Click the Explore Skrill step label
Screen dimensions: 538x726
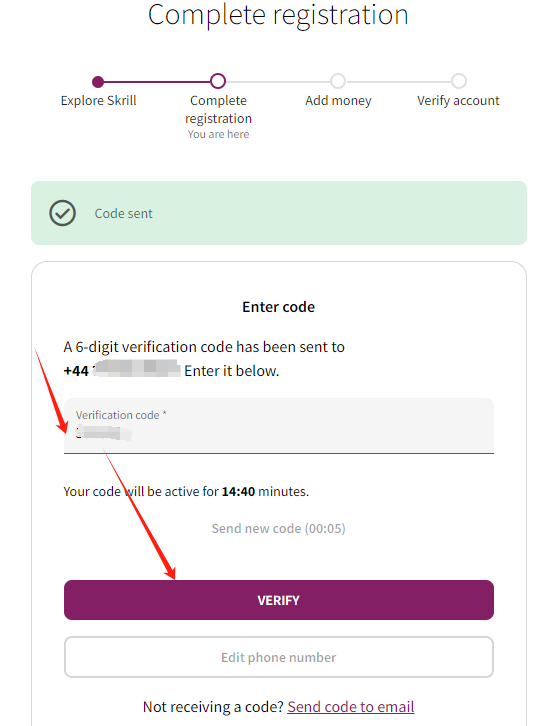coord(99,100)
